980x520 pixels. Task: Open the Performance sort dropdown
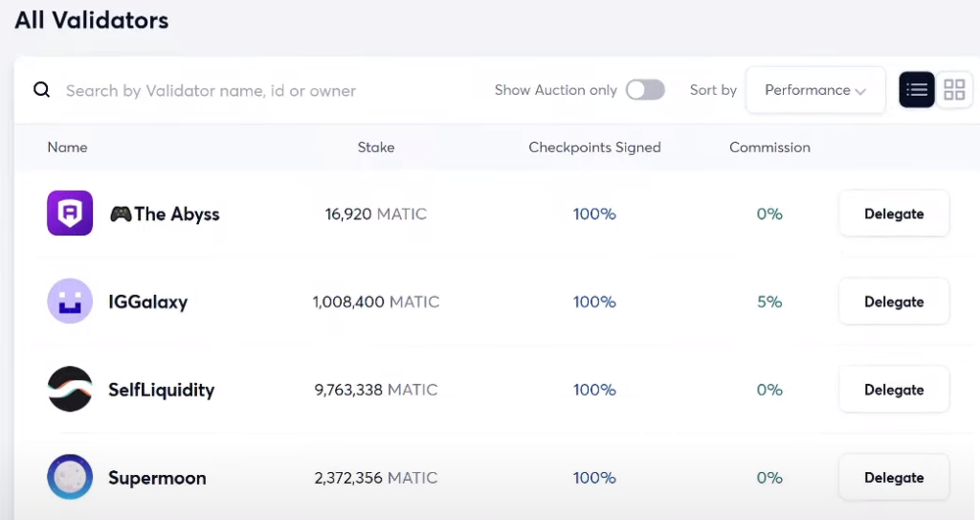pyautogui.click(x=815, y=90)
